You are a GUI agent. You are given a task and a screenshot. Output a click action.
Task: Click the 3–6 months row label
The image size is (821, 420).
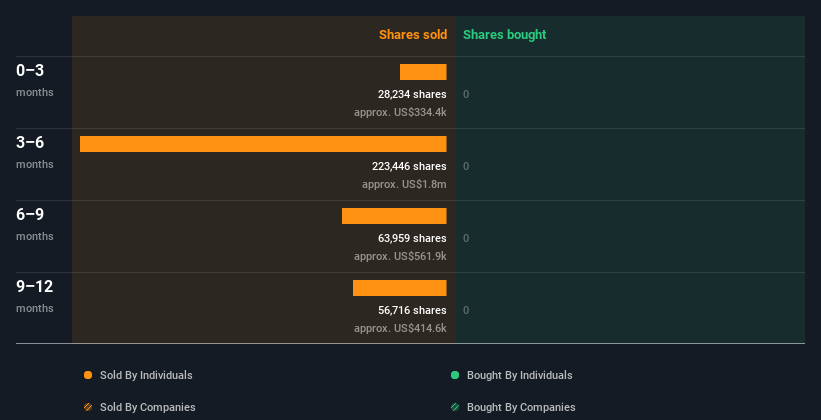point(35,152)
